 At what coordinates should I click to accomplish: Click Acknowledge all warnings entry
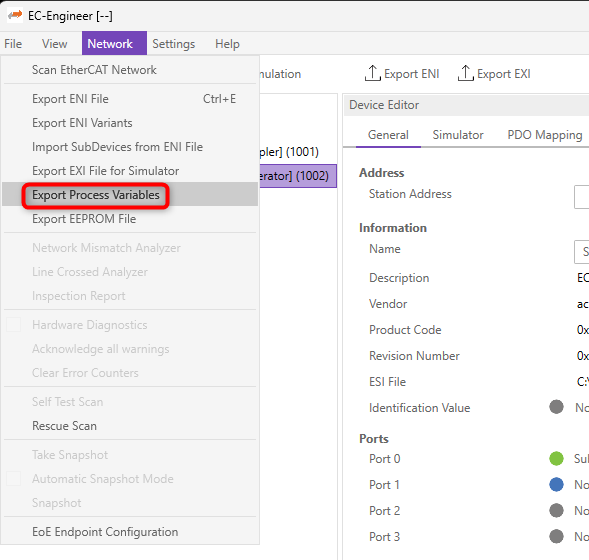click(x=130, y=349)
